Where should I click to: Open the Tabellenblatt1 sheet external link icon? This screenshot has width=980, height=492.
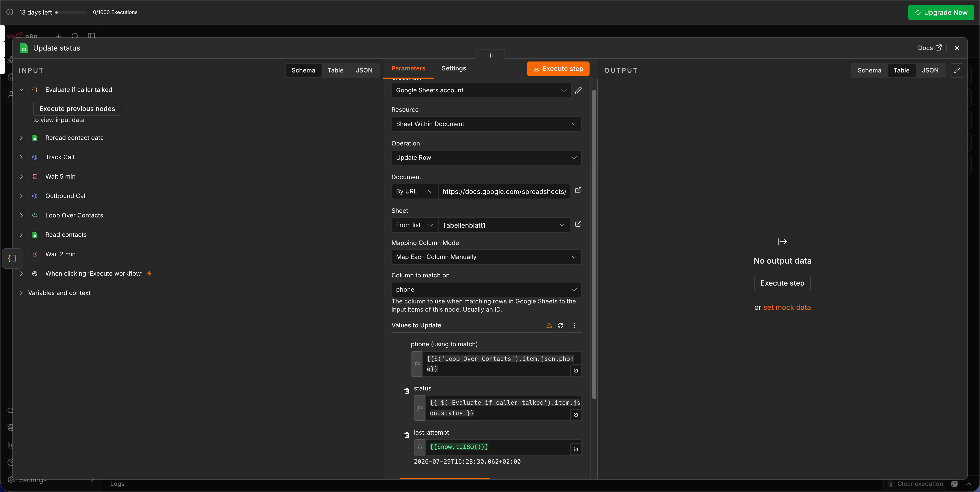coord(578,224)
